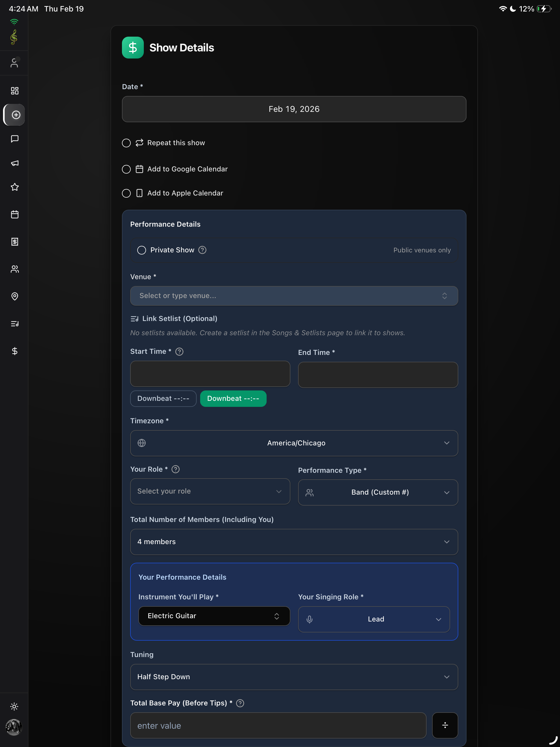Screen dimensions: 560x747
Task: Click the microphone icon in Singing Role
Action: (x=309, y=619)
